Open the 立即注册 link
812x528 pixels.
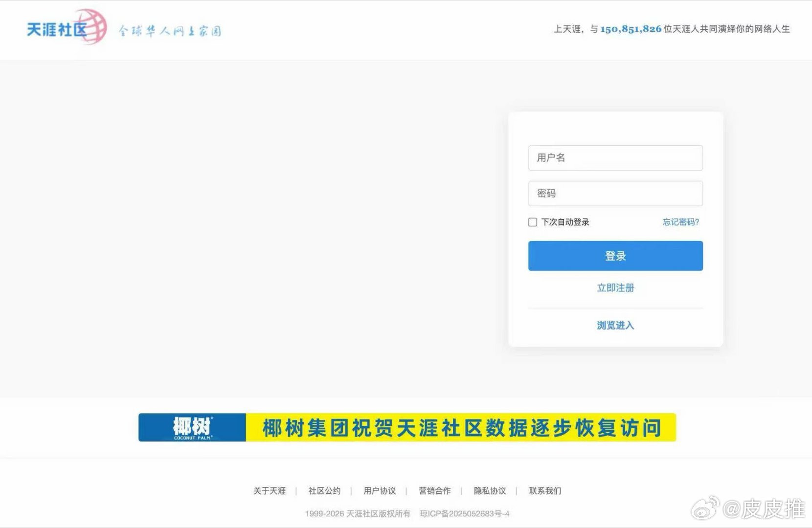[615, 288]
